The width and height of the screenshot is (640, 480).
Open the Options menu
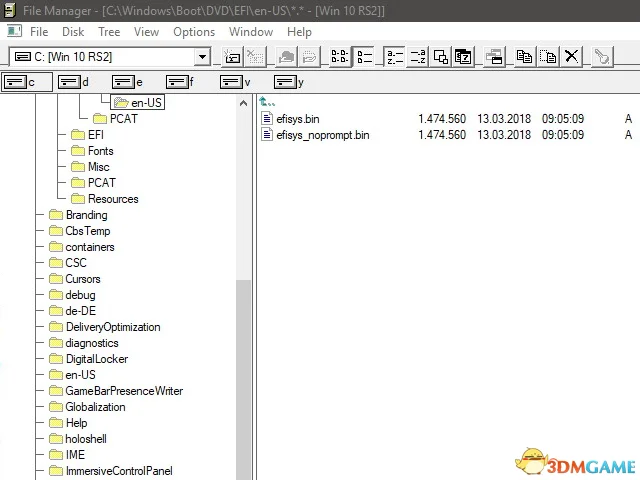point(194,32)
